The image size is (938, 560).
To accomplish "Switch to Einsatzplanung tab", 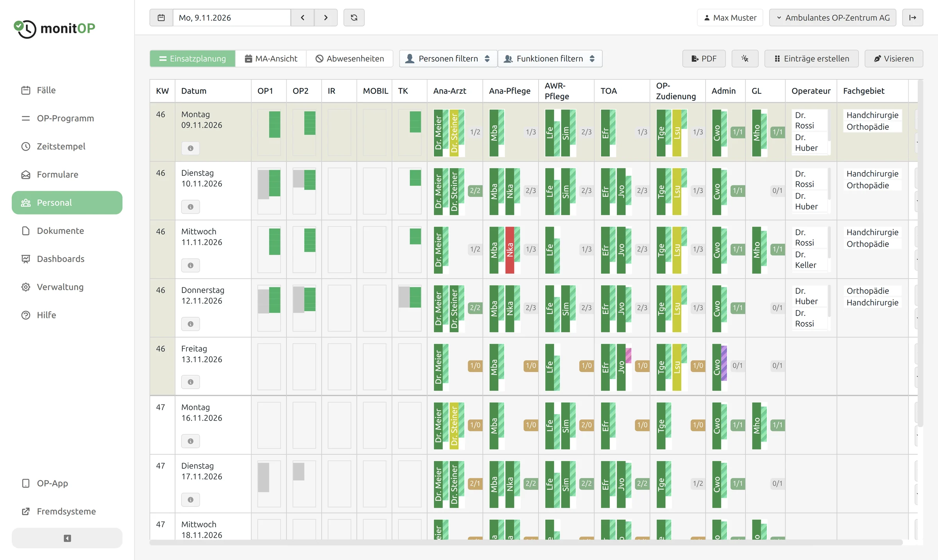I will point(193,59).
